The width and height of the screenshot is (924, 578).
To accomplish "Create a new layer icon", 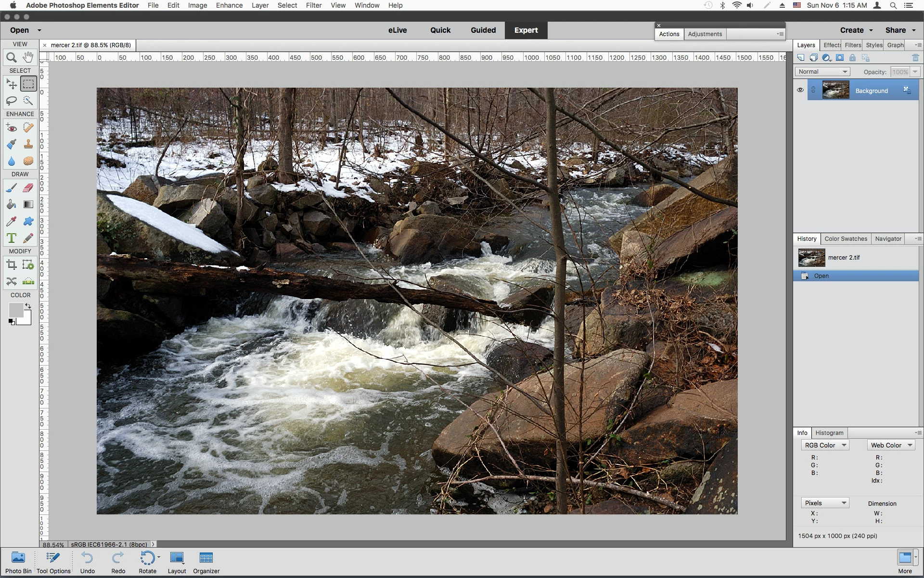I will tap(801, 58).
